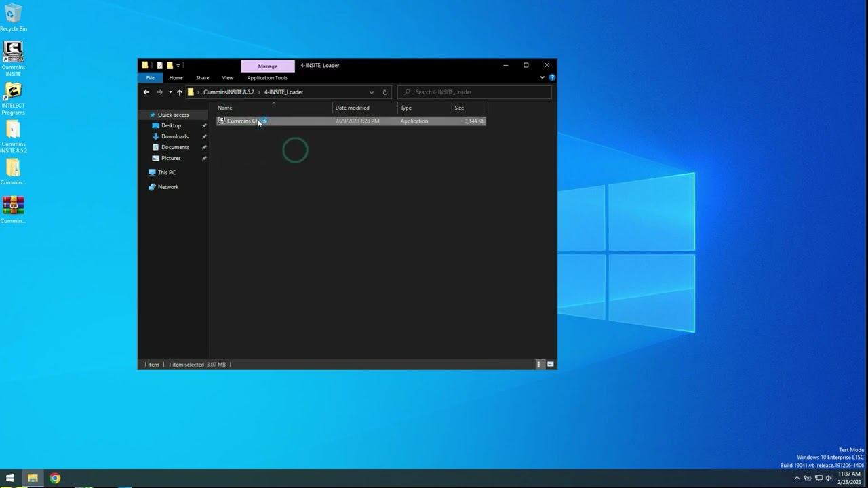Open the Windows Start menu
Image resolution: width=868 pixels, height=488 pixels.
point(10,478)
